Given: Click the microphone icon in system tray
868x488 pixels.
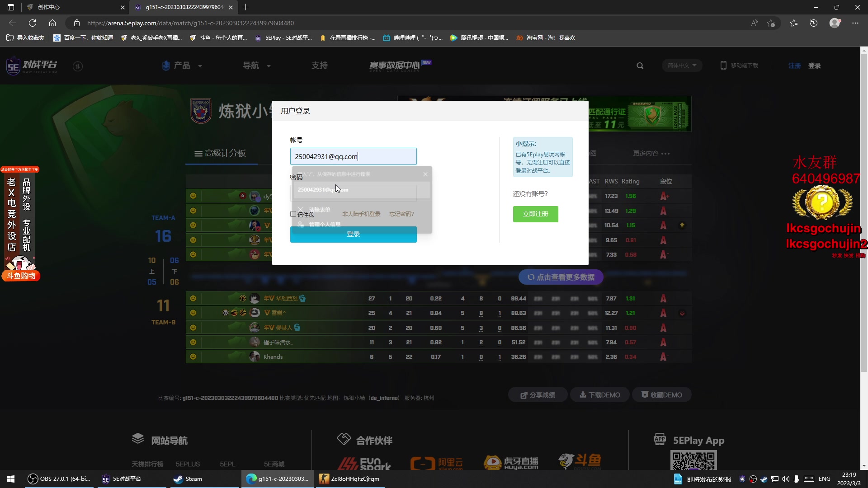Looking at the screenshot, I should (797, 479).
